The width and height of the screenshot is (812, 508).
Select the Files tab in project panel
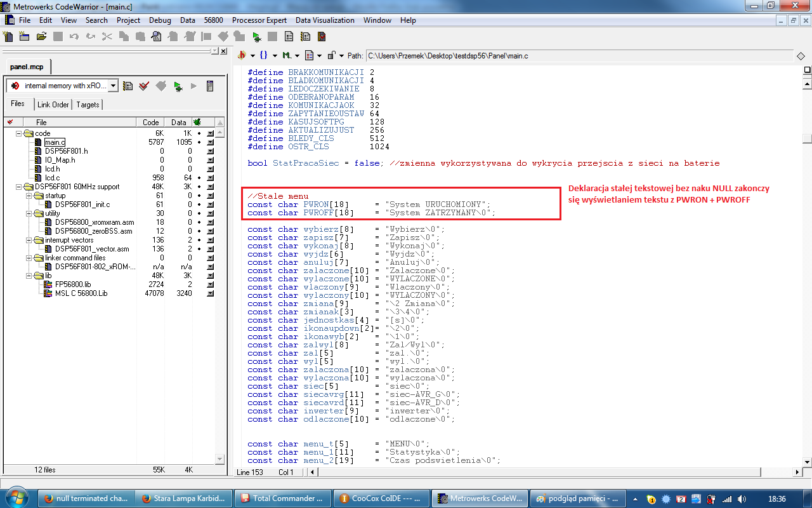tap(18, 104)
